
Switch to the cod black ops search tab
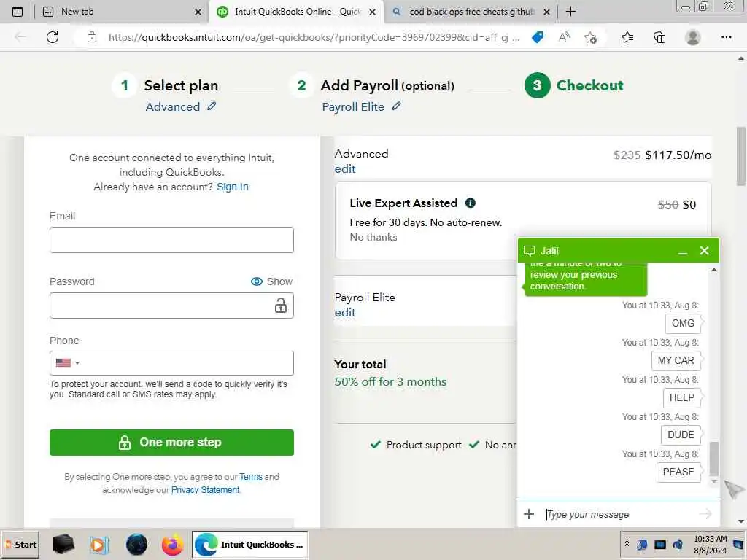[x=471, y=12]
